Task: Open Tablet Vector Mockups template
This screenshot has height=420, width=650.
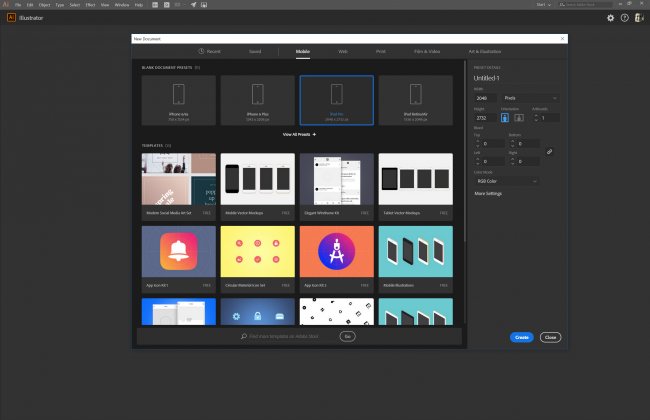Action: (x=416, y=186)
